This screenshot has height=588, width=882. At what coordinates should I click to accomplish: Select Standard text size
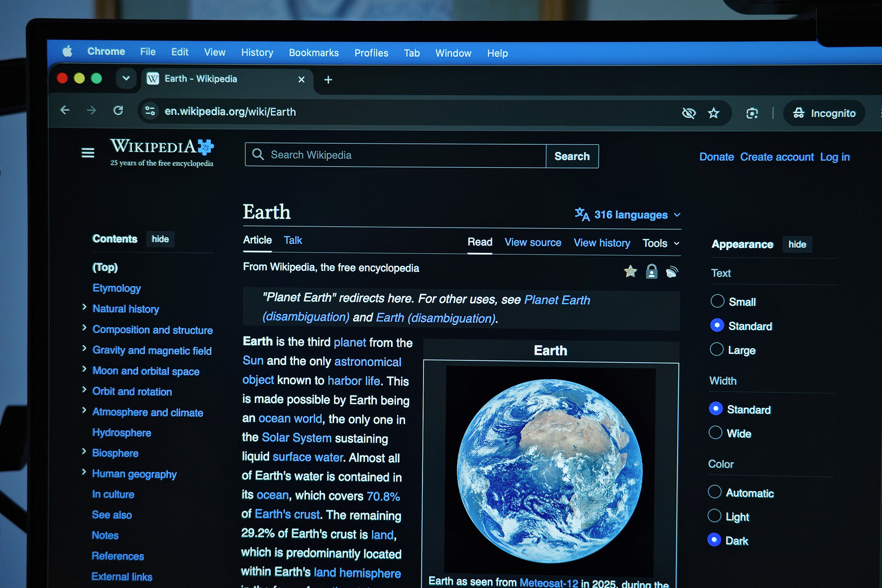tap(717, 325)
